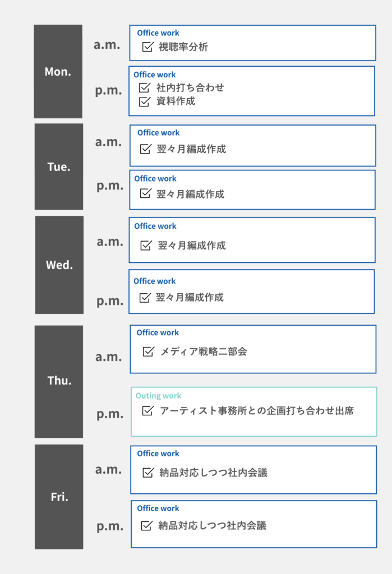Toggle the 社内打ち合わせ checkbox
Image resolution: width=392 pixels, height=574 pixels.
pos(144,88)
